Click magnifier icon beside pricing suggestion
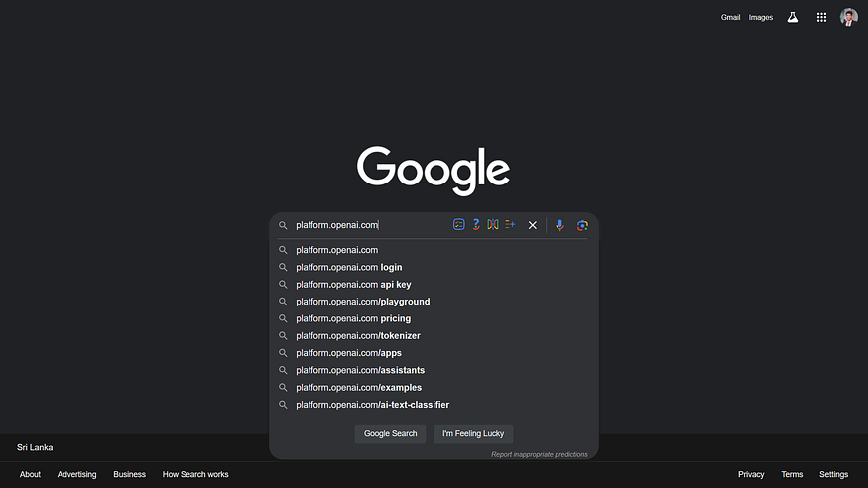 point(283,318)
